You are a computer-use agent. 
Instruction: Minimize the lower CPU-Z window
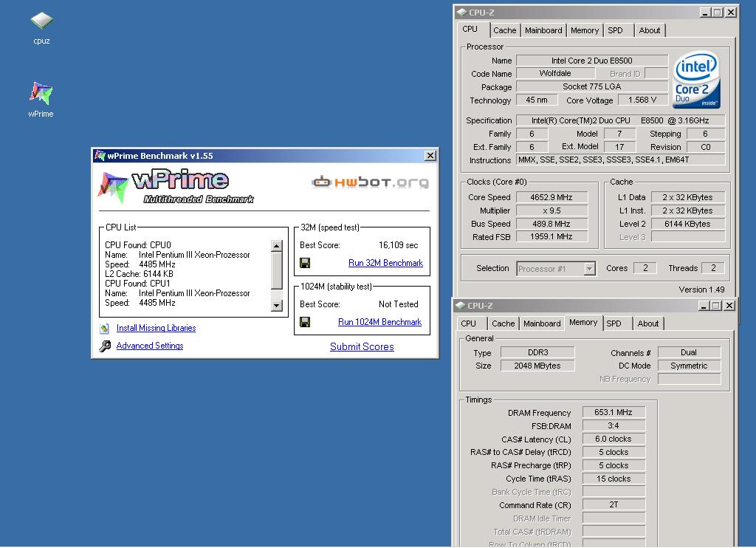tap(704, 306)
